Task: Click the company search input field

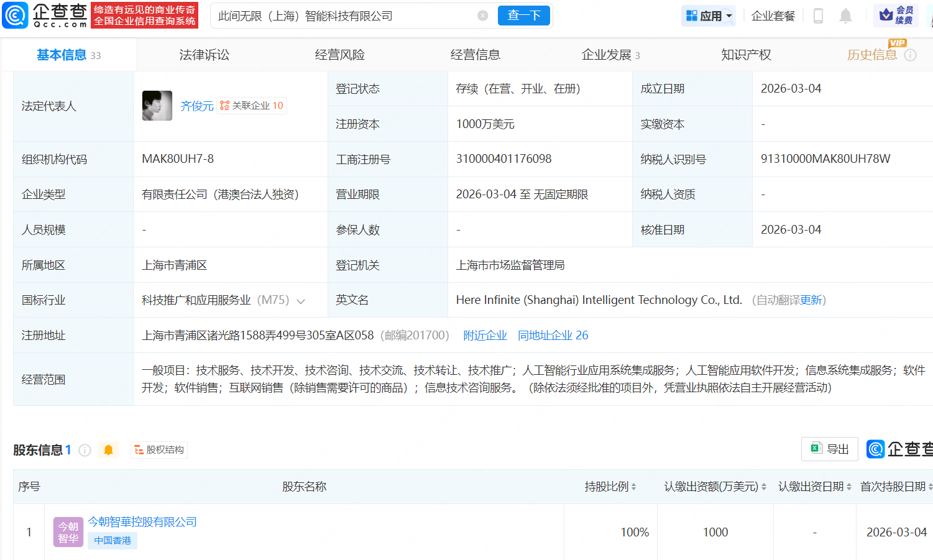Action: coord(342,16)
